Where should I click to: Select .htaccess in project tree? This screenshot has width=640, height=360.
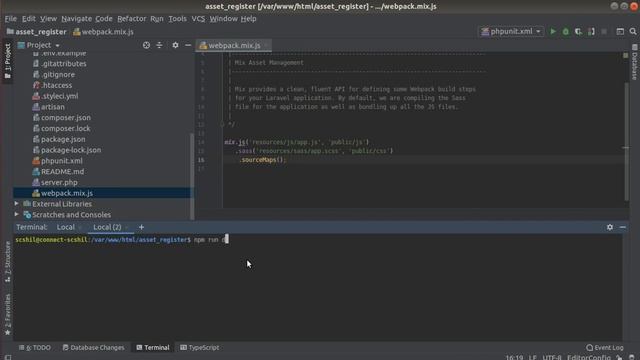click(x=56, y=85)
